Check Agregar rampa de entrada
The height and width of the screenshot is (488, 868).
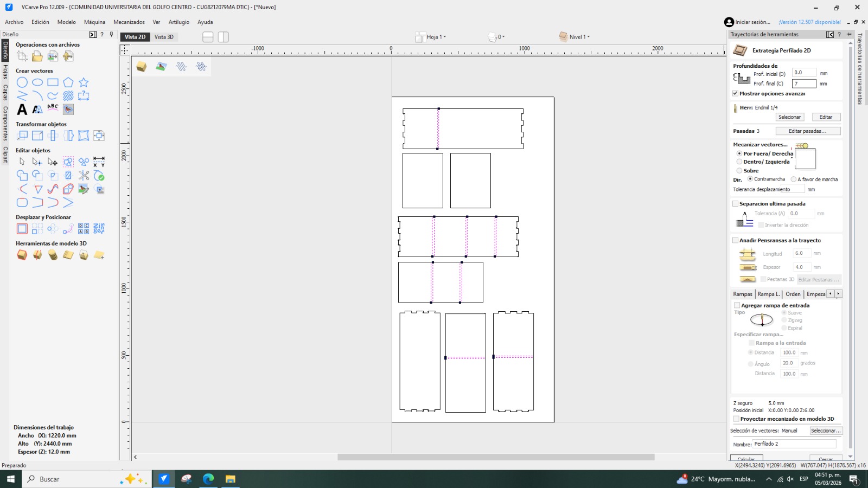pyautogui.click(x=737, y=305)
